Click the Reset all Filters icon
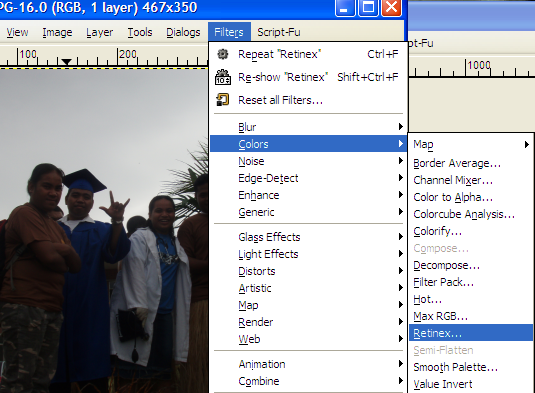 coord(223,100)
